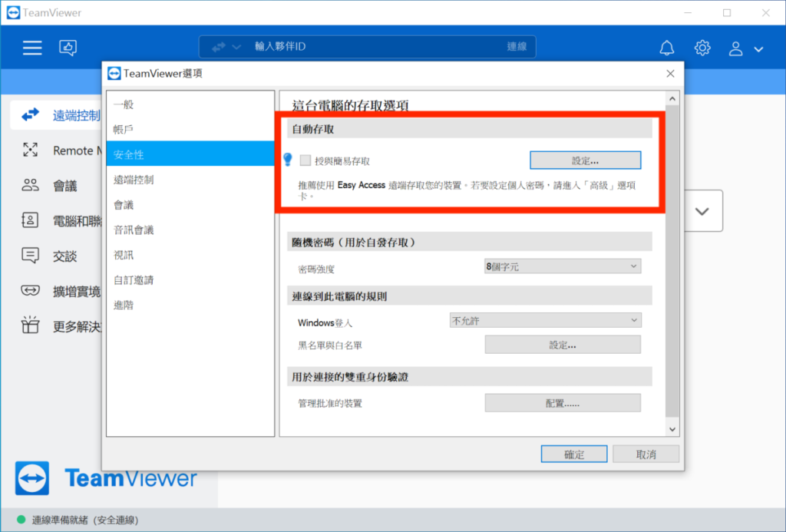The width and height of the screenshot is (786, 532).
Task: Select 自訂邀請 category in options
Action: [190, 279]
